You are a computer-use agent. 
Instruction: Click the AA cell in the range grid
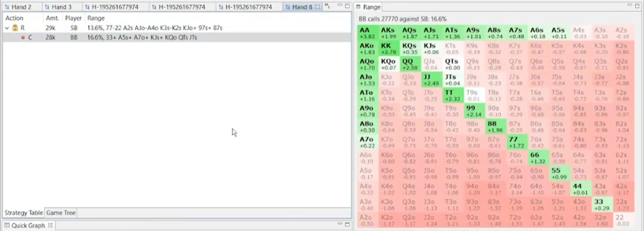[x=368, y=33]
